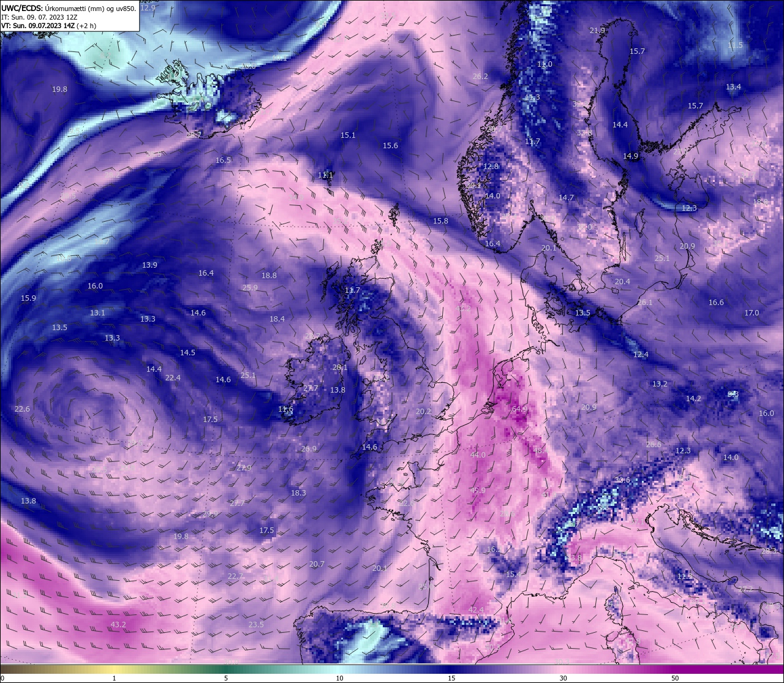
Task: Click the 12.9 value label
Action: (x=148, y=8)
